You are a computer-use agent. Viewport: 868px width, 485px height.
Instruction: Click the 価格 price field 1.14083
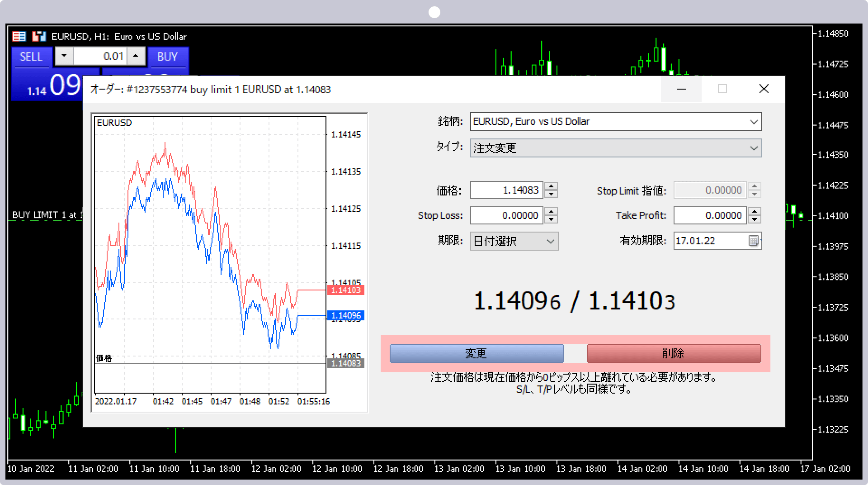(x=507, y=190)
